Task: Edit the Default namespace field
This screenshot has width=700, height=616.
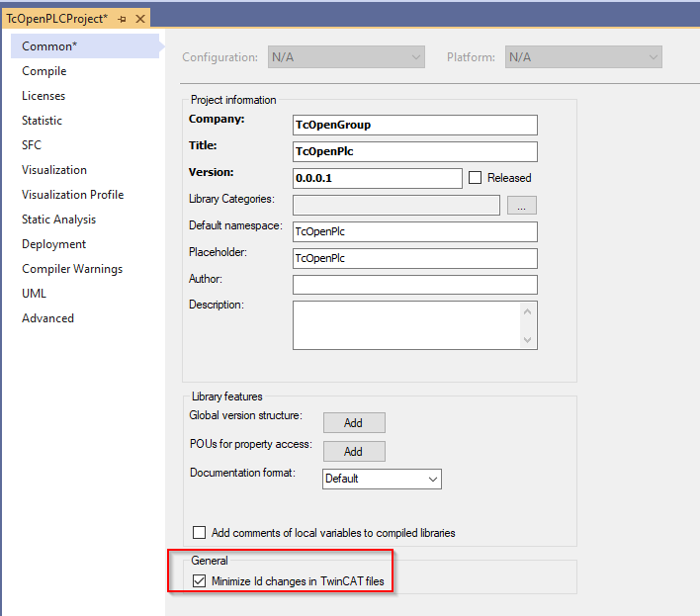Action: click(414, 231)
